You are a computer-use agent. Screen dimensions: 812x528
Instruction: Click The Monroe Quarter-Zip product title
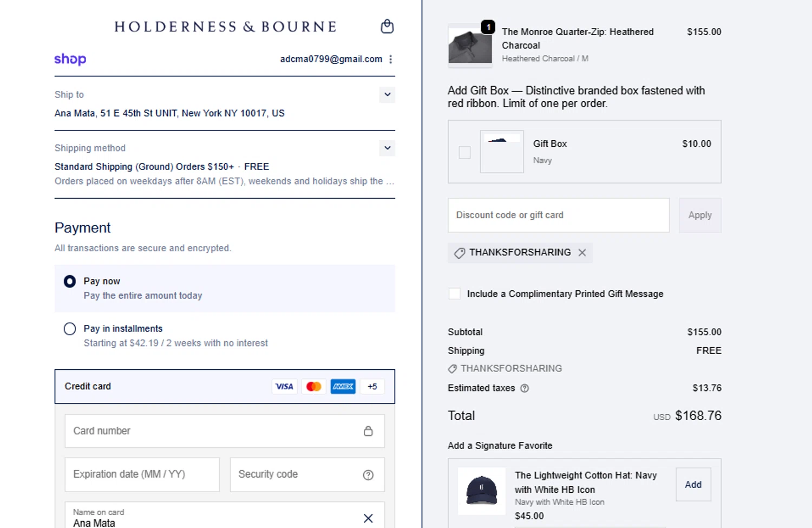(x=578, y=38)
